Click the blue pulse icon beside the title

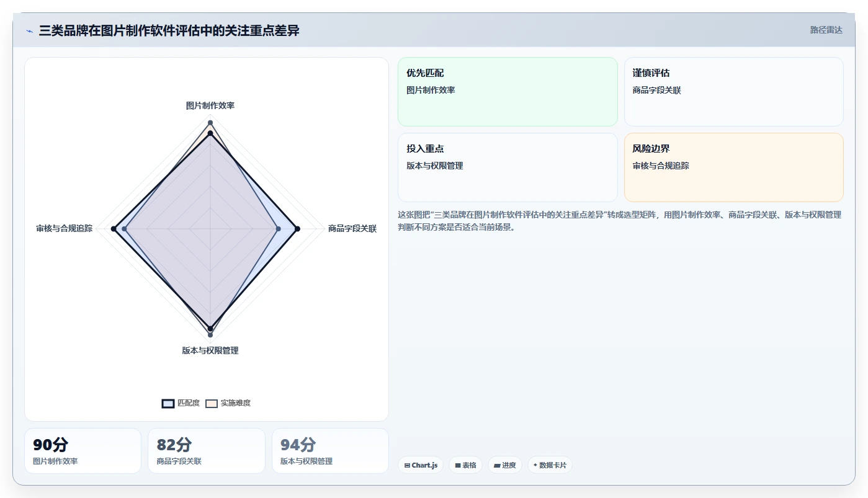click(x=29, y=30)
